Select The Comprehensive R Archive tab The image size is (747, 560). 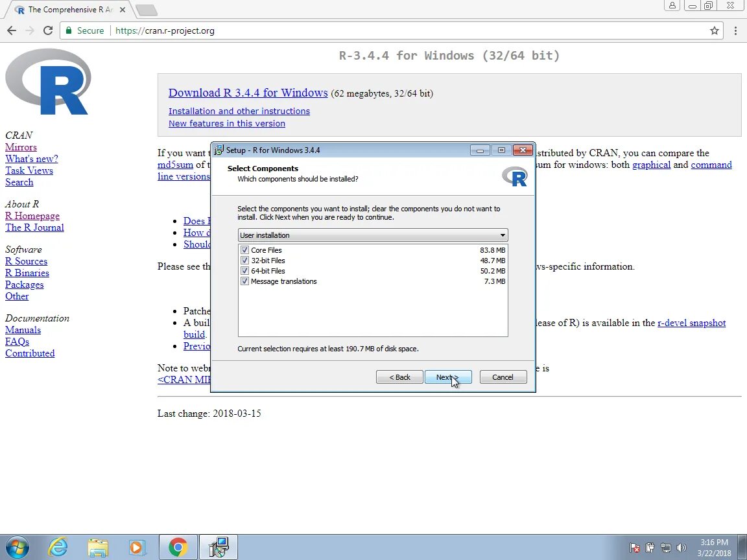pos(70,10)
